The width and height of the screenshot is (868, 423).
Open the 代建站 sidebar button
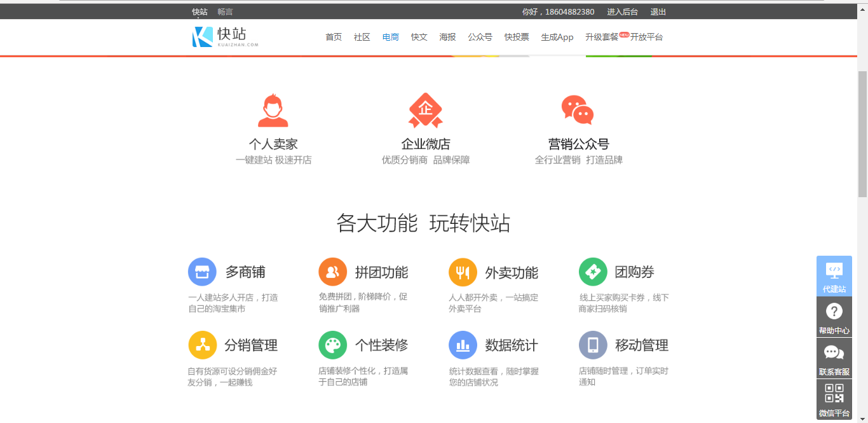[x=834, y=276]
